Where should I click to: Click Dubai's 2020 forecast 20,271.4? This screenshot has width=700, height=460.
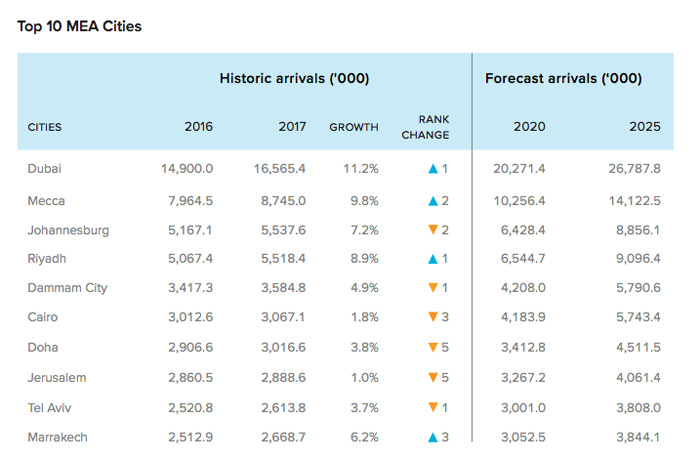(519, 169)
